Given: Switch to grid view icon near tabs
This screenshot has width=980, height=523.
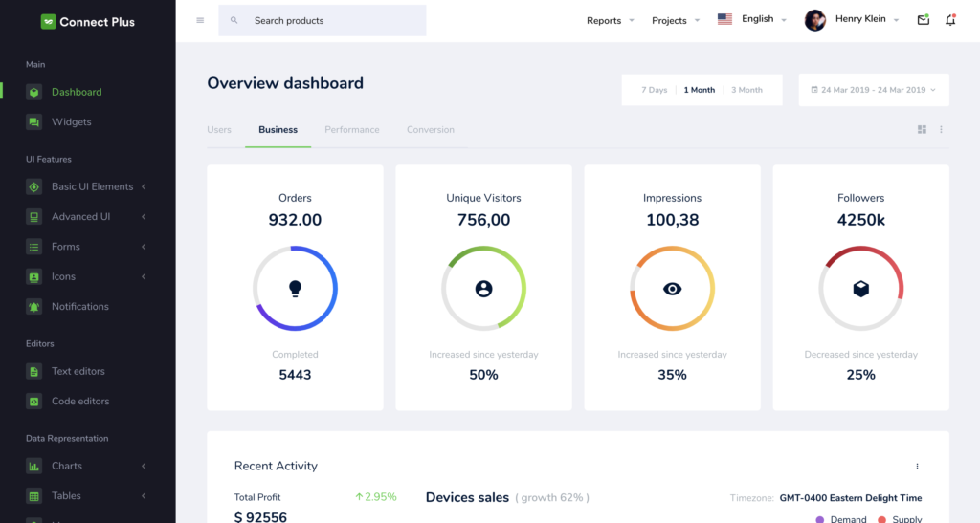Looking at the screenshot, I should tap(922, 130).
